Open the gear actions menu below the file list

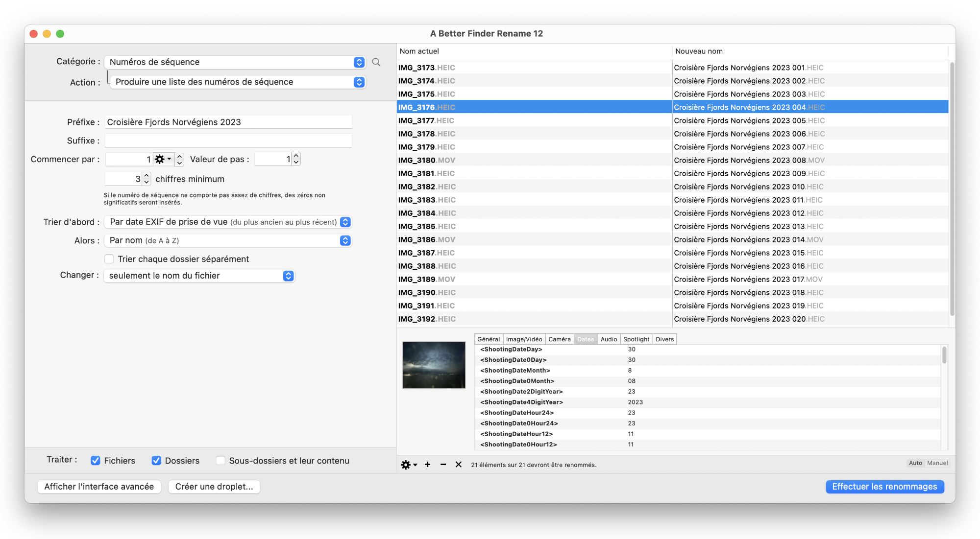[409, 465]
